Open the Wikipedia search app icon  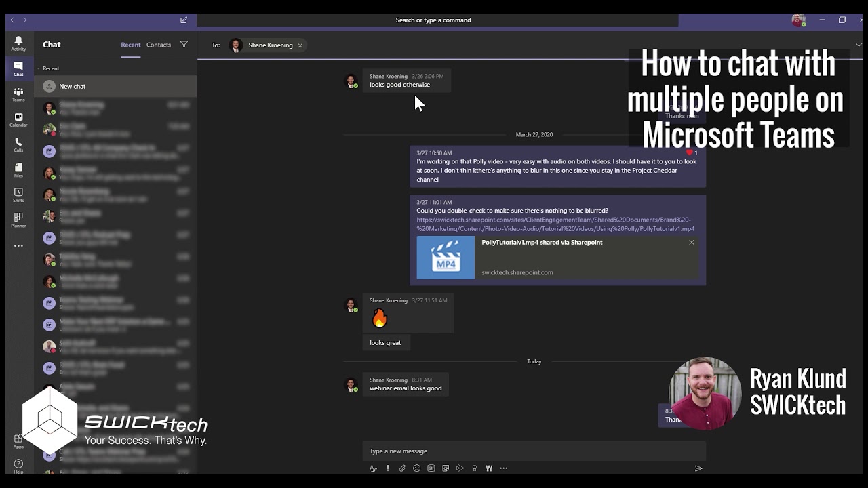489,468
